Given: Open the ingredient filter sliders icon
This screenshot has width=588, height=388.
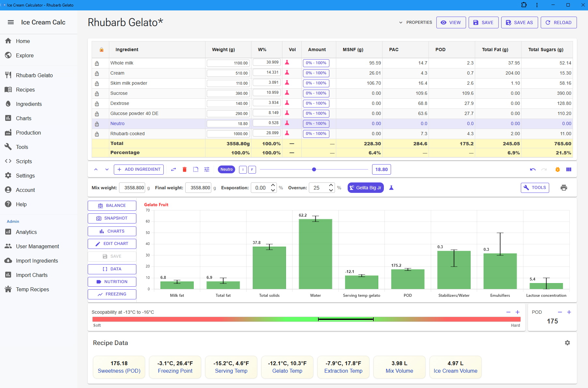Looking at the screenshot, I should click(x=207, y=169).
